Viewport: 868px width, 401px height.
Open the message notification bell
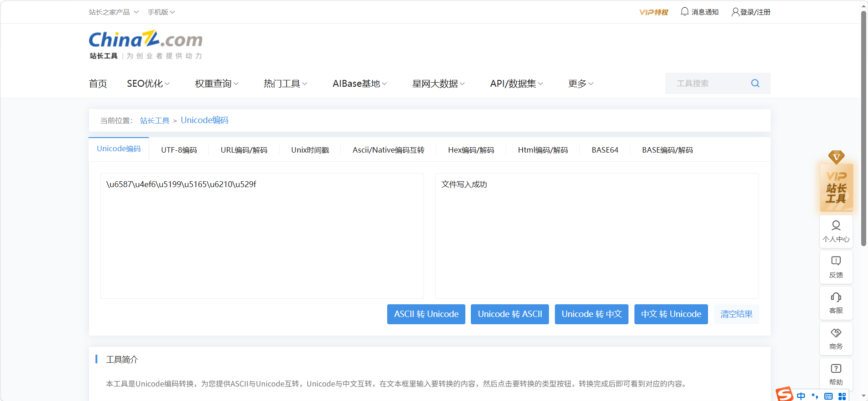[x=684, y=12]
